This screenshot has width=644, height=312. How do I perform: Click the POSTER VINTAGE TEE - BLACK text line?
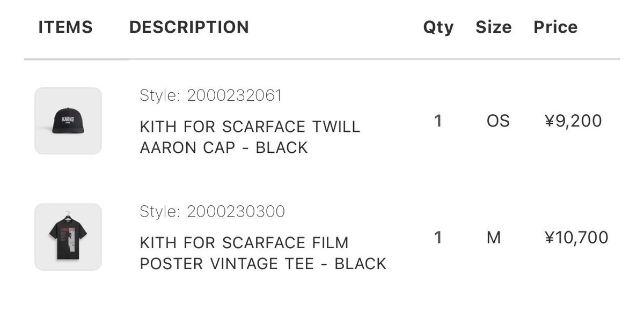(x=263, y=264)
